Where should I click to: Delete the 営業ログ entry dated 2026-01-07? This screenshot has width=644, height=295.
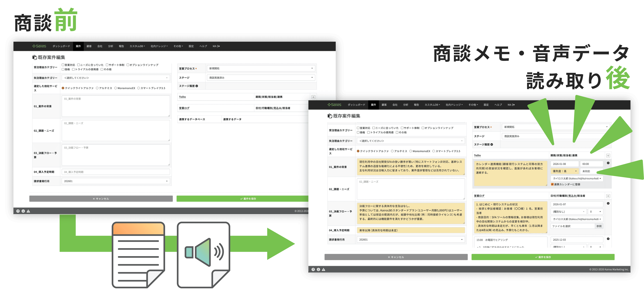click(608, 203)
